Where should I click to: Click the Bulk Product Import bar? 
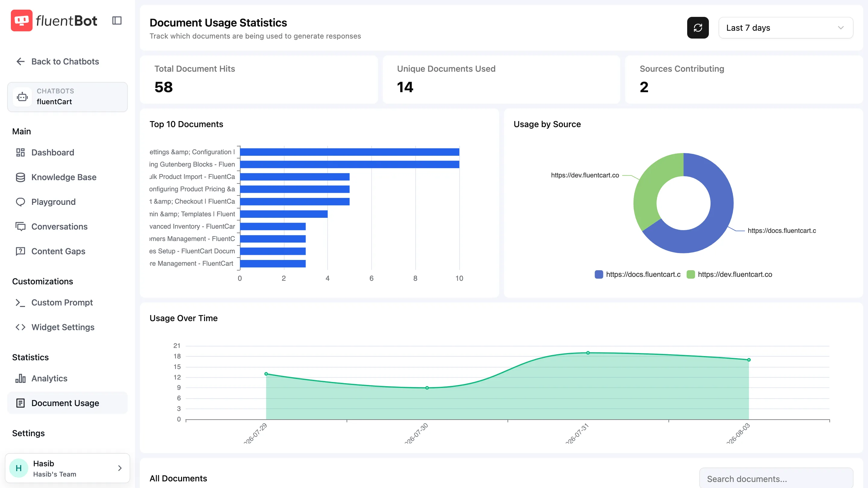click(294, 177)
